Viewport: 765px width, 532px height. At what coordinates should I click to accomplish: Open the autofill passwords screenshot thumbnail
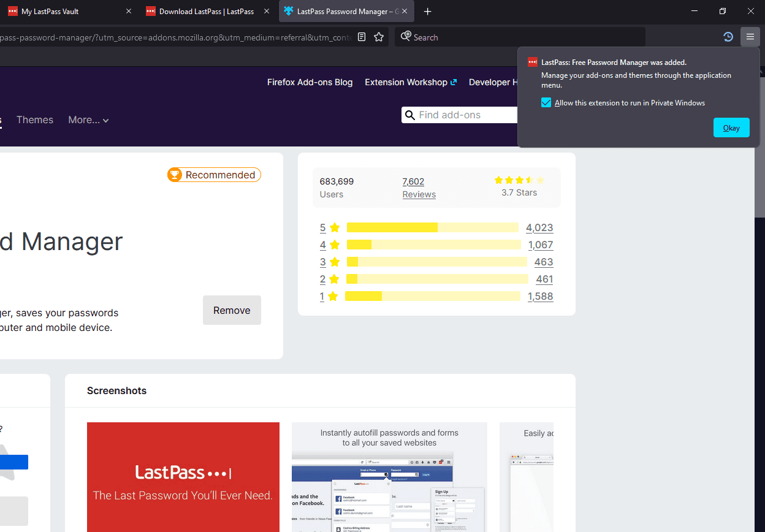389,477
